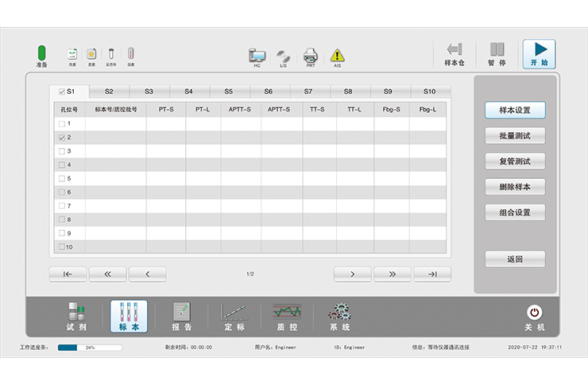The height and width of the screenshot is (385, 588).
Task: Check the hole position 5 checkbox
Action: (62, 179)
